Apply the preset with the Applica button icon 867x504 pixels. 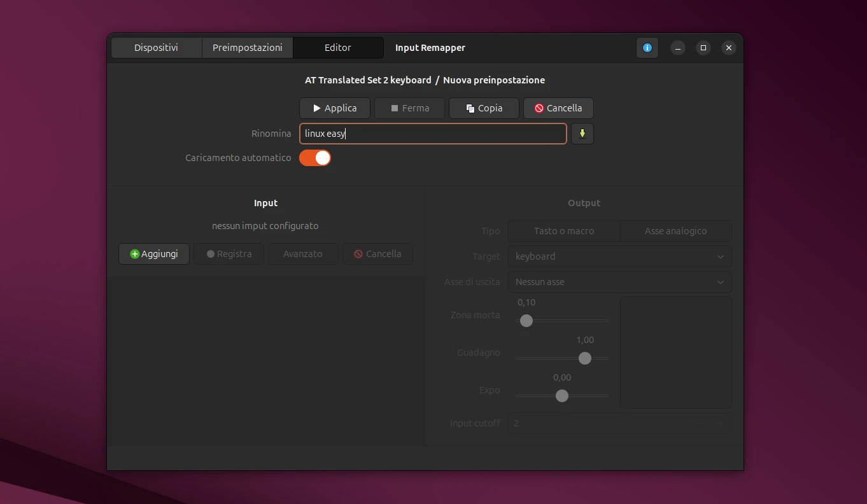[x=316, y=108]
